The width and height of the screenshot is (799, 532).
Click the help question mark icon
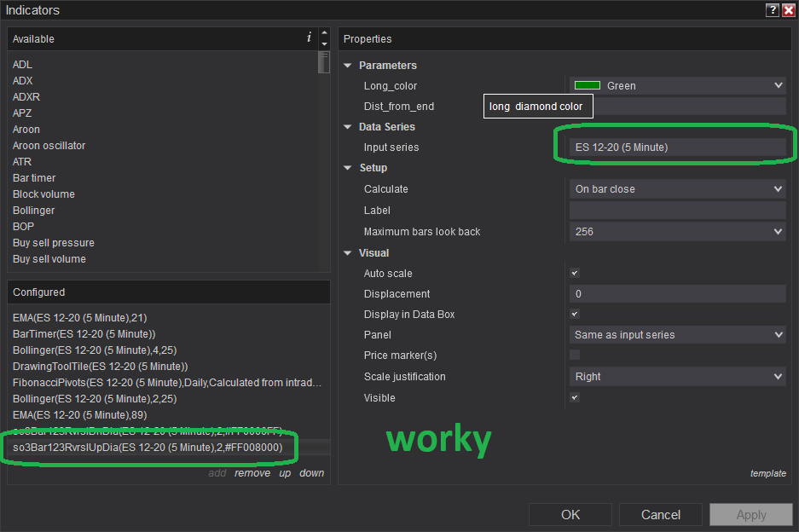(773, 9)
